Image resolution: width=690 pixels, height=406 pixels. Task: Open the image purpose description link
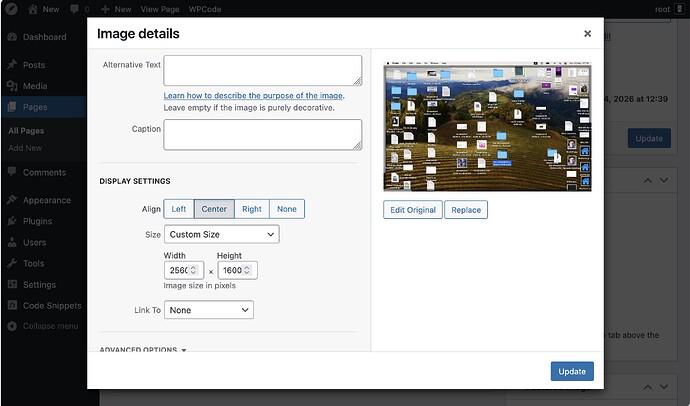(253, 95)
